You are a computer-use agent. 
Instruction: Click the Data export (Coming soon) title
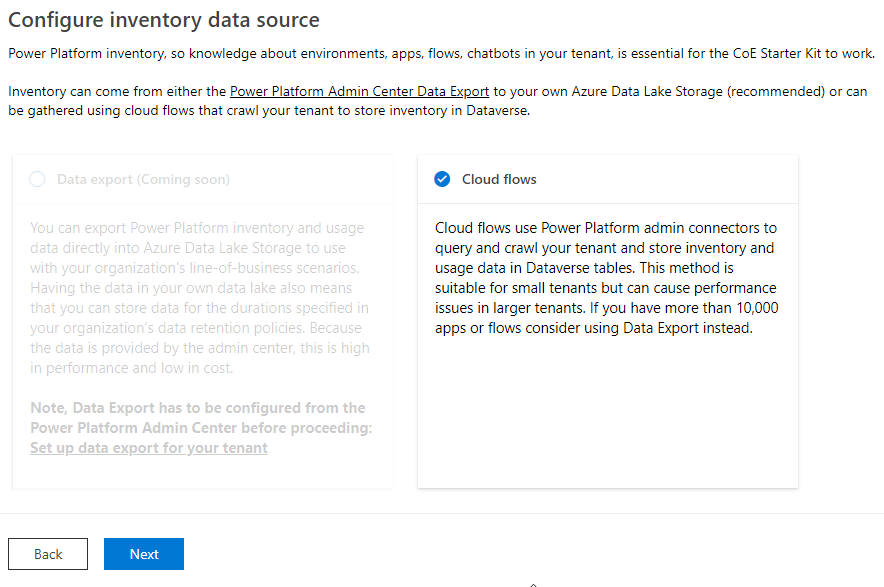(x=143, y=180)
